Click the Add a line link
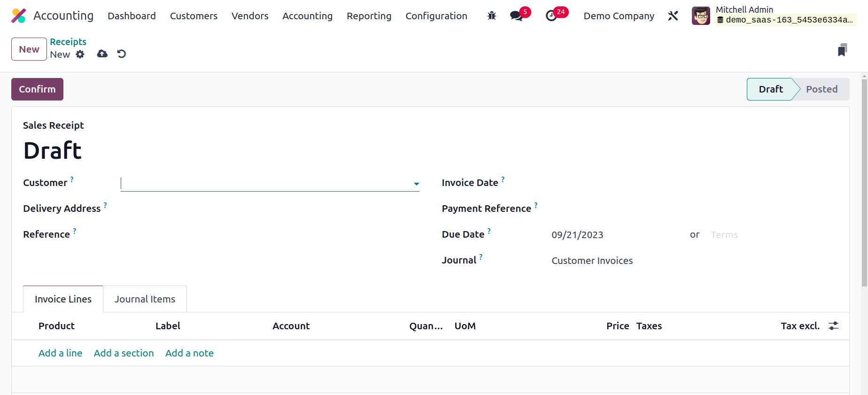 pos(60,353)
